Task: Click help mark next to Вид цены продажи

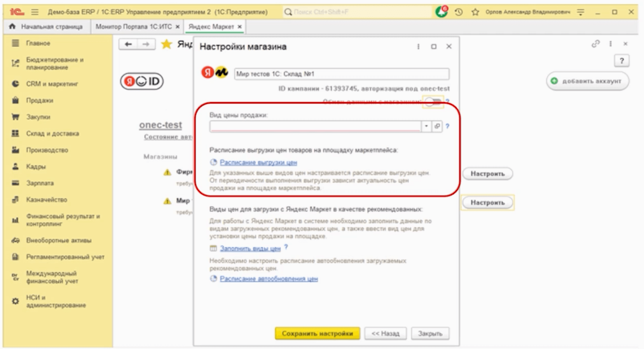Action: (x=447, y=126)
